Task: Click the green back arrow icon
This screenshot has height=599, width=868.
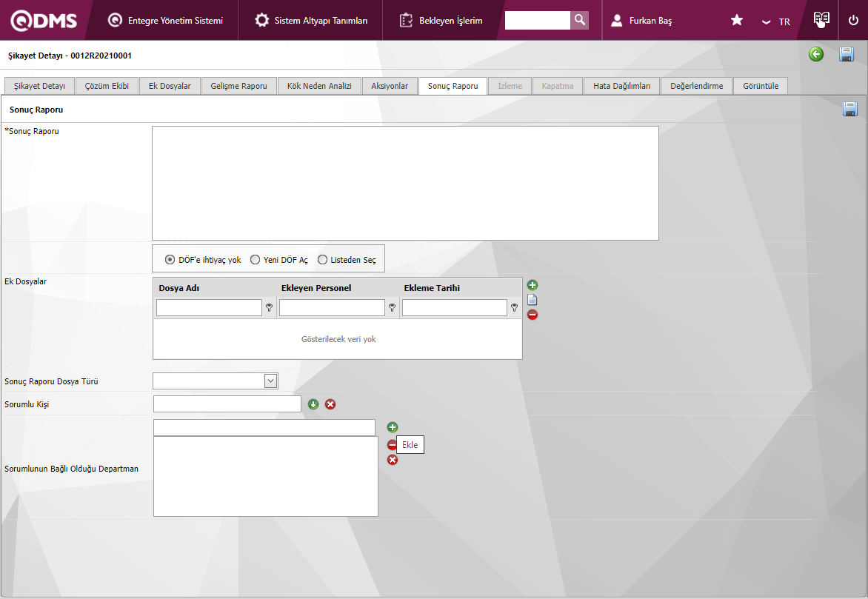Action: tap(816, 54)
